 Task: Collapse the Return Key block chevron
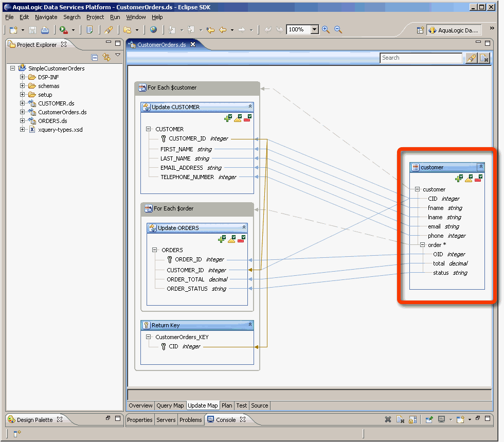(x=250, y=324)
